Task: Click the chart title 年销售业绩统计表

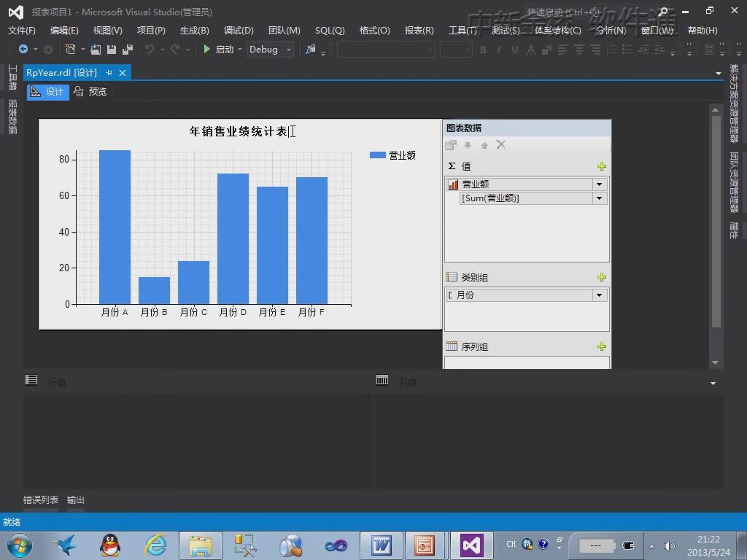Action: [x=239, y=131]
